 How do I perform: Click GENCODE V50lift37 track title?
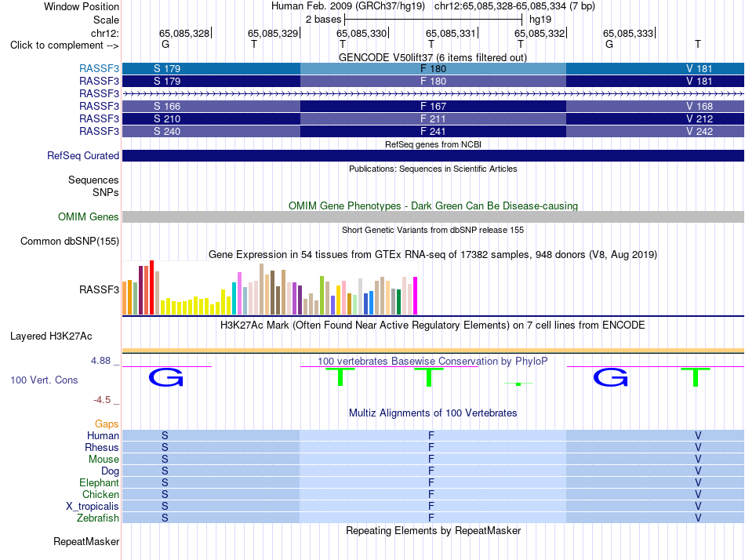tap(432, 57)
